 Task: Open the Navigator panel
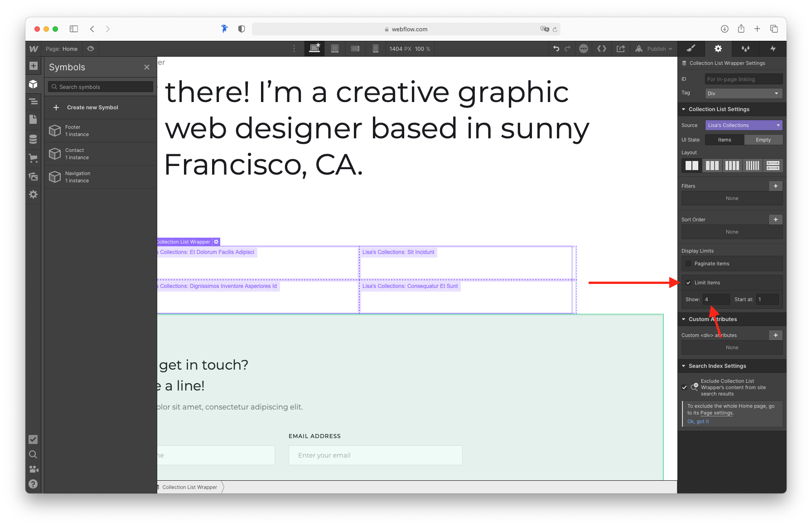[x=33, y=102]
